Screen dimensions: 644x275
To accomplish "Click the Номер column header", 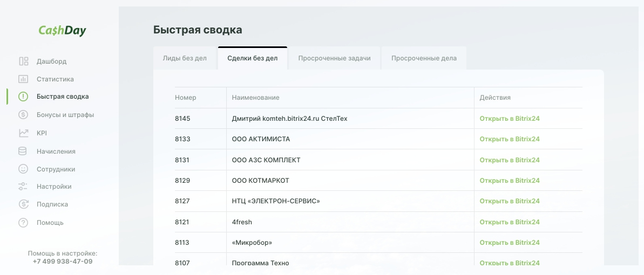I will pos(186,98).
